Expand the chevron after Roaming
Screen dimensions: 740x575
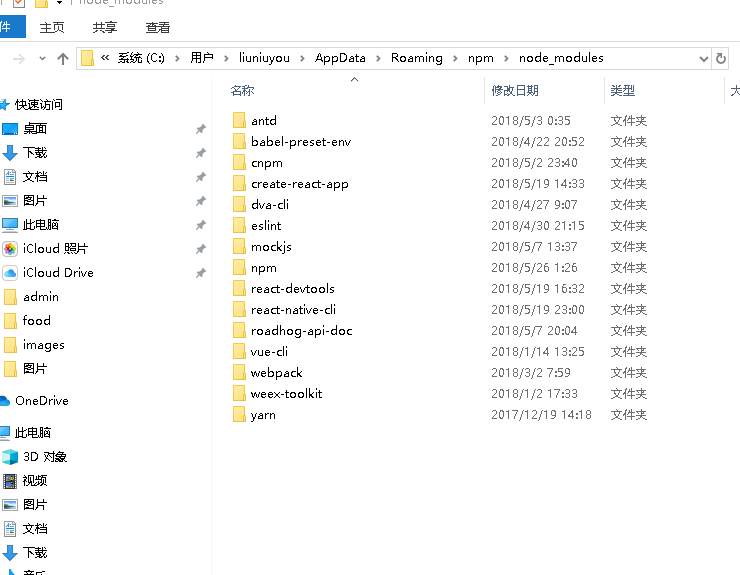[x=455, y=58]
